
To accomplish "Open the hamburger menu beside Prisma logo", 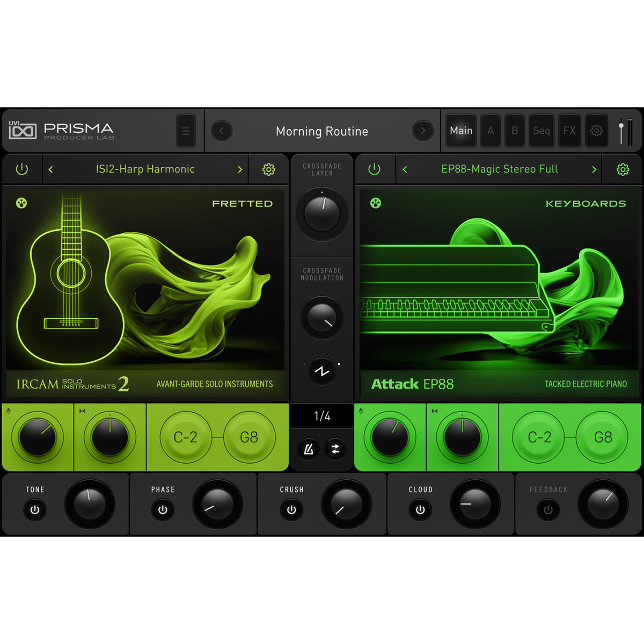I will (186, 131).
